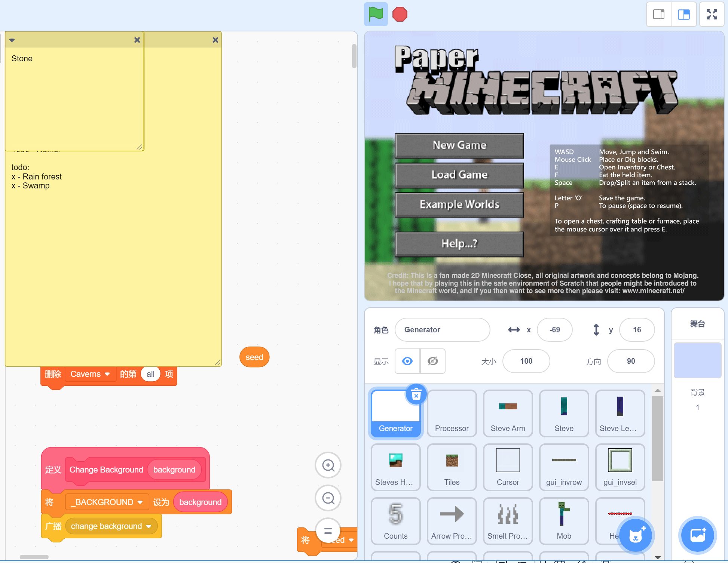Screen dimensions: 728x563
Task: Switch to large stage layout
Action: pyautogui.click(x=683, y=15)
